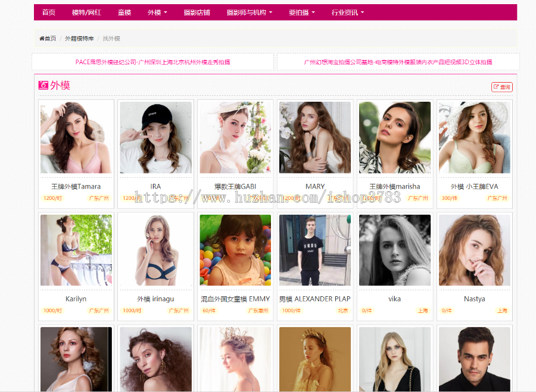
Task: Click the 男模 ALEXANDER PLAP name link
Action: [x=315, y=299]
